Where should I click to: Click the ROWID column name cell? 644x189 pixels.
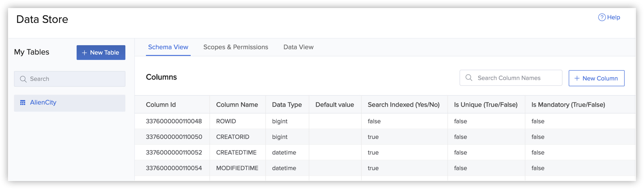click(226, 121)
